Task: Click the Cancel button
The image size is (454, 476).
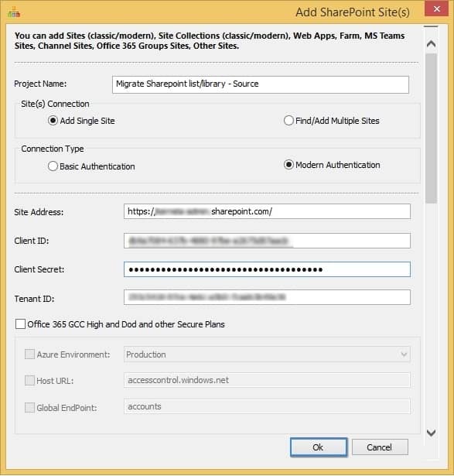Action: [380, 447]
